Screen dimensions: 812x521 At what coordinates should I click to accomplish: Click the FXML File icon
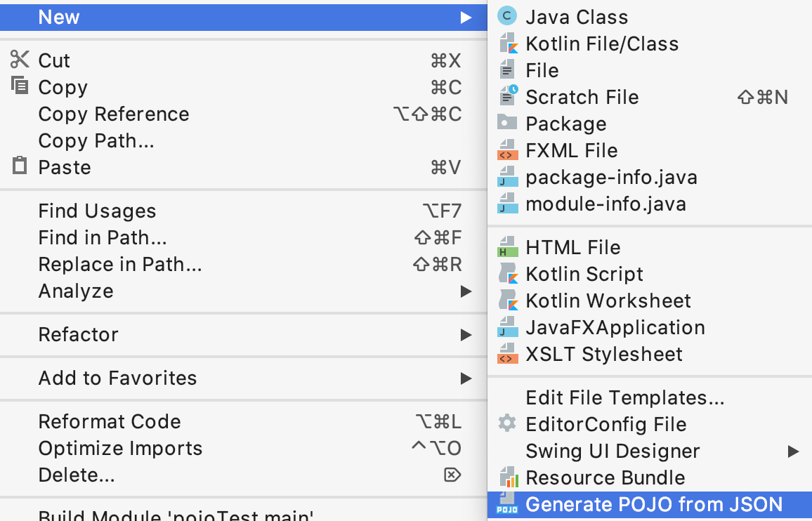point(507,150)
